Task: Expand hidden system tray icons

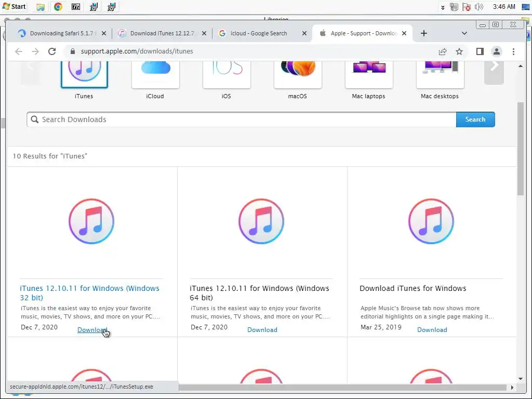Action: point(443,7)
